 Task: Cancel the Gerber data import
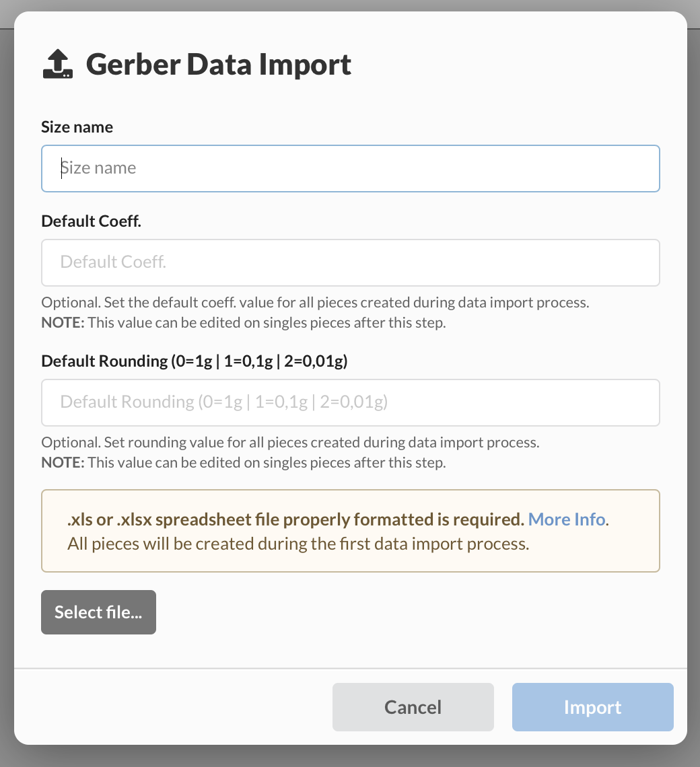[x=413, y=707]
